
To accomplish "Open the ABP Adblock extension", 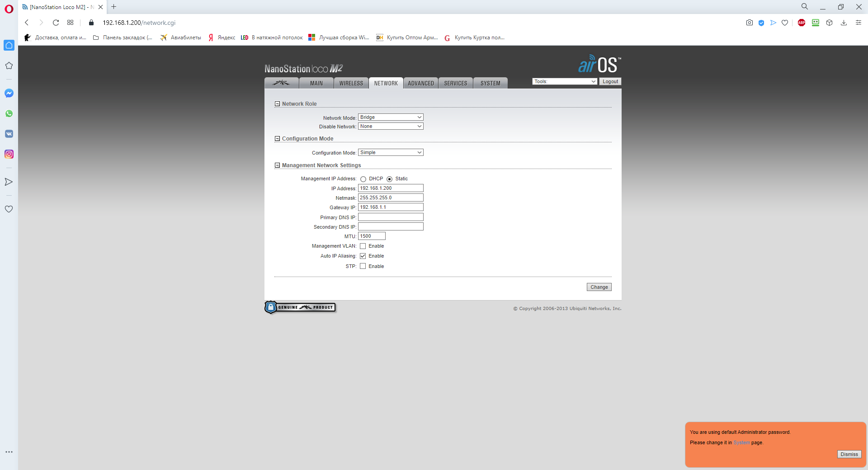I will tap(802, 23).
